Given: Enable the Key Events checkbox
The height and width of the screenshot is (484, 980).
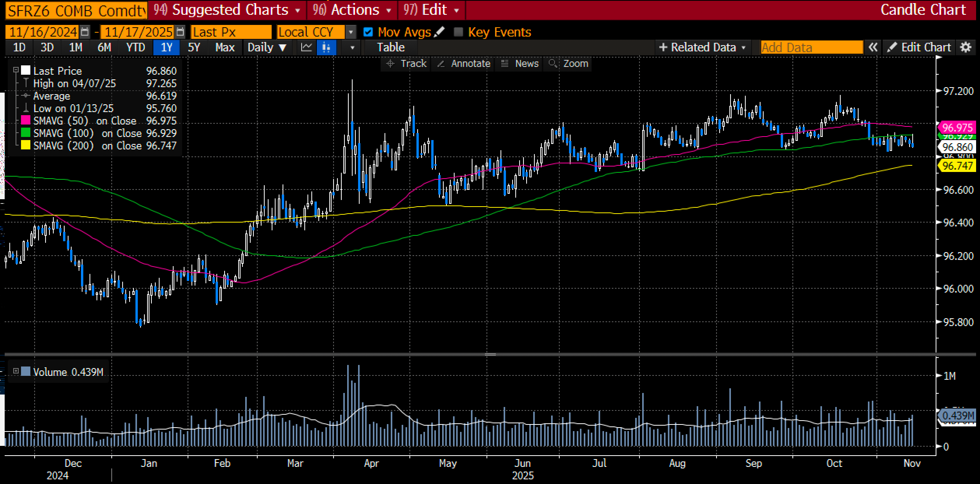Looking at the screenshot, I should [x=458, y=32].
